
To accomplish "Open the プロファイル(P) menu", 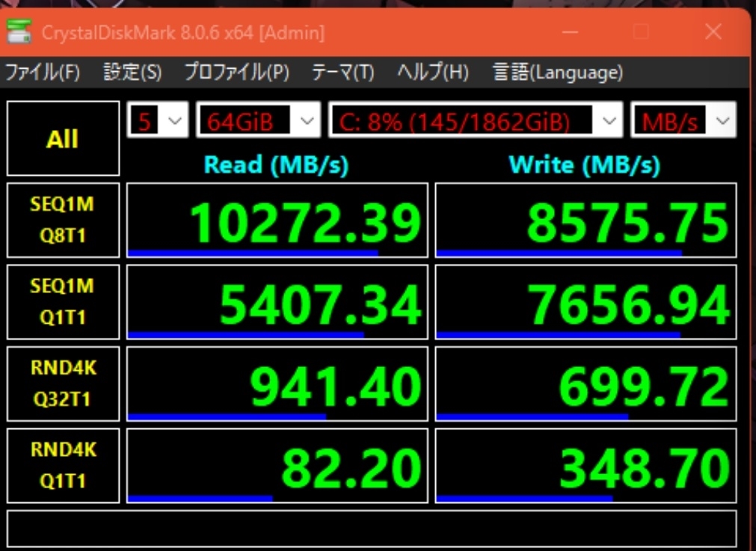I will click(237, 73).
